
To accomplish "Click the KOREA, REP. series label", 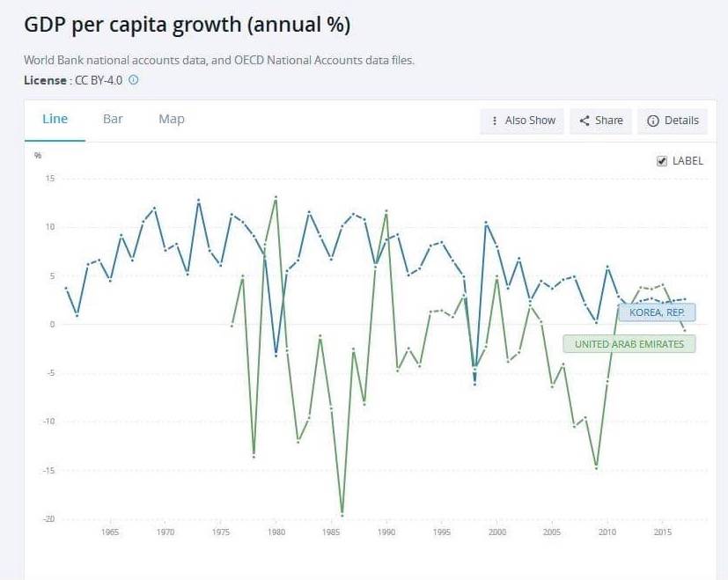I will pyautogui.click(x=657, y=312).
